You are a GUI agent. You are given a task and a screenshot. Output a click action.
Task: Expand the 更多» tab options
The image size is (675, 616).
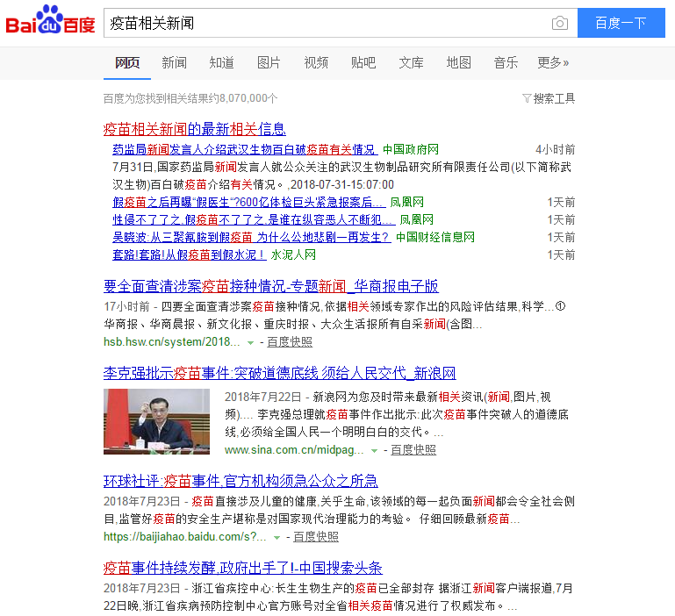tap(553, 63)
